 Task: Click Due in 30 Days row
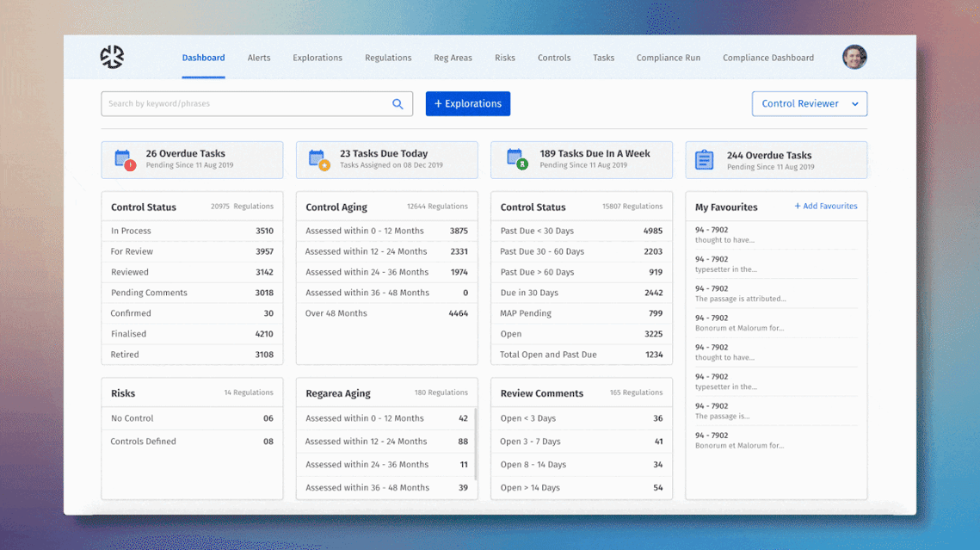pos(582,293)
